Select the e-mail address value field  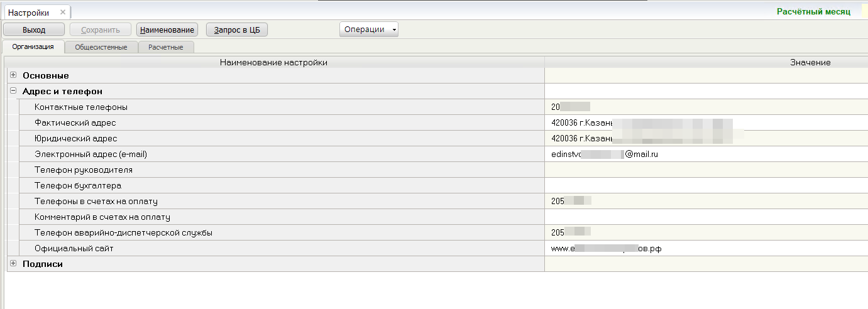(706, 154)
